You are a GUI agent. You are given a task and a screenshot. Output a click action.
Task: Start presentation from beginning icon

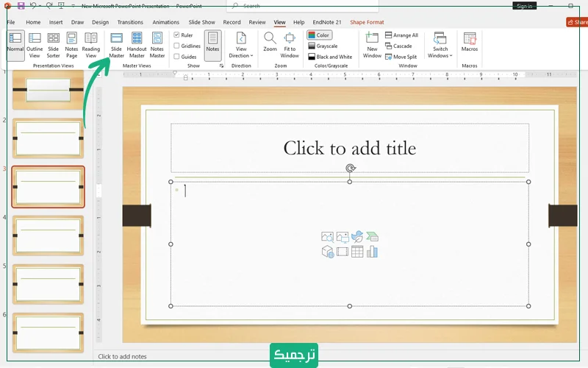[61, 6]
